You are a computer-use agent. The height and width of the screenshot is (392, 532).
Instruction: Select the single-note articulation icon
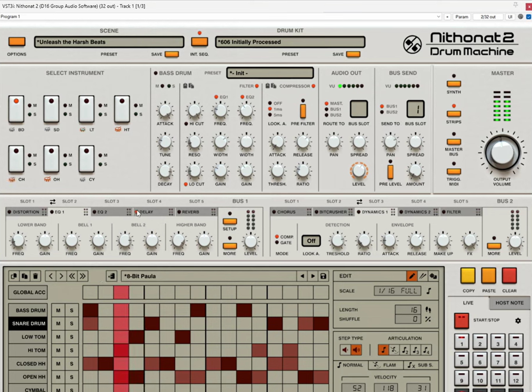tap(383, 350)
